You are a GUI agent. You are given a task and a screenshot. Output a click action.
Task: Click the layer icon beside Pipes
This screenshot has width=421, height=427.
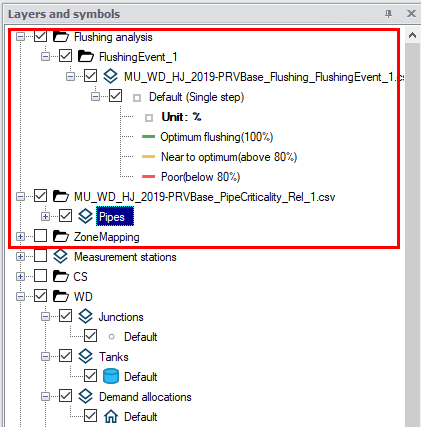[x=86, y=216]
